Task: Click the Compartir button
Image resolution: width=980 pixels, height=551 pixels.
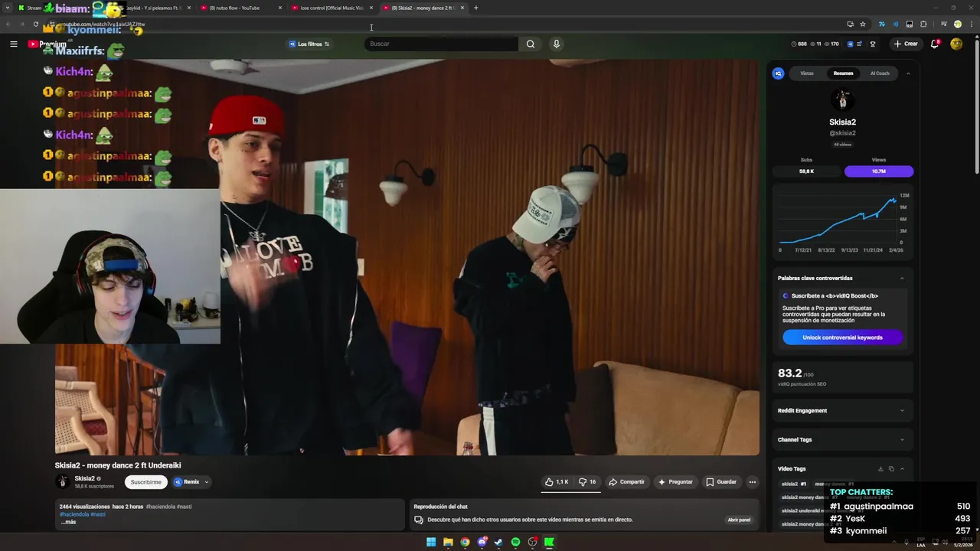Action: [626, 482]
